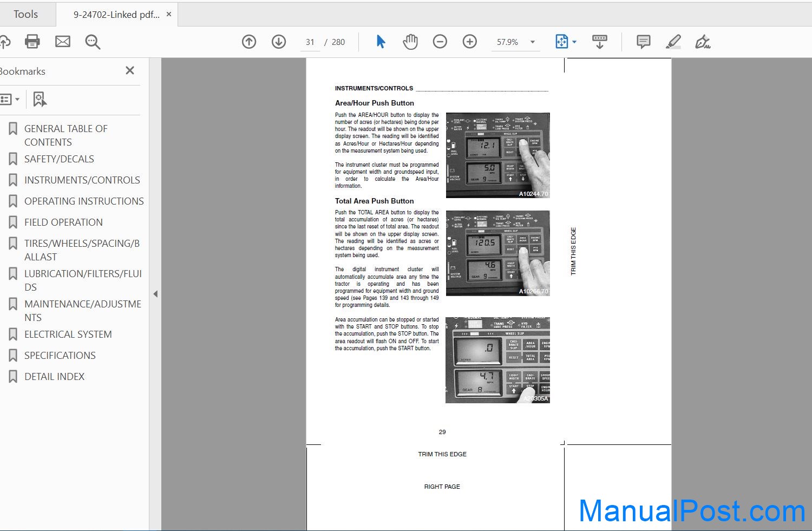Screen dimensions: 812x531
Task: Send the file by email envelope icon
Action: pos(63,42)
